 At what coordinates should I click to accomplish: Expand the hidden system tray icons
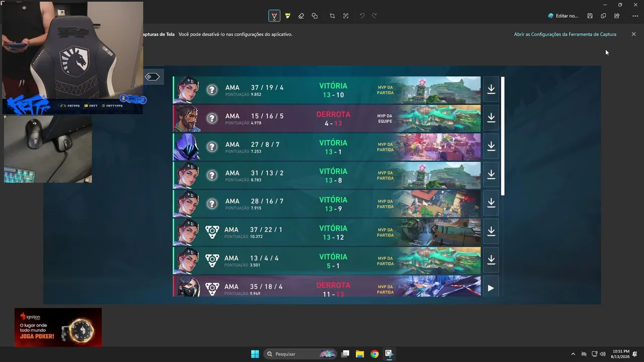(573, 354)
